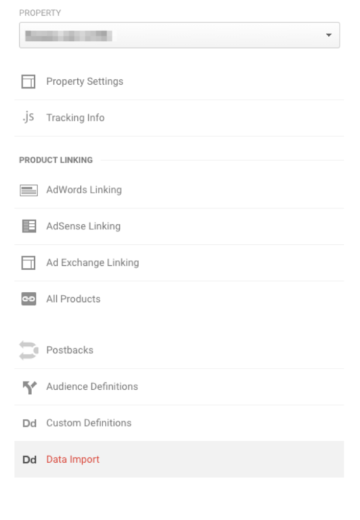Screen dimensions: 360x520
Task: Click the Ad Exchange Linking icon
Action: point(28,263)
